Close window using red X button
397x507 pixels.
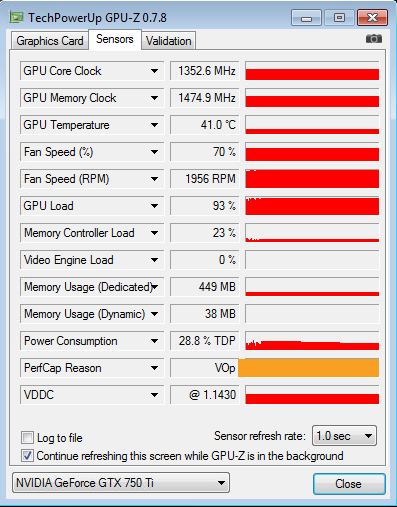(x=372, y=18)
